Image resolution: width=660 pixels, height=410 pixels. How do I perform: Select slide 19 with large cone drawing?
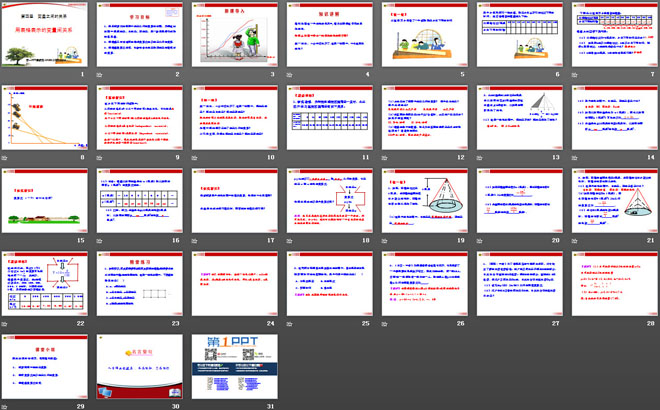[x=425, y=201]
